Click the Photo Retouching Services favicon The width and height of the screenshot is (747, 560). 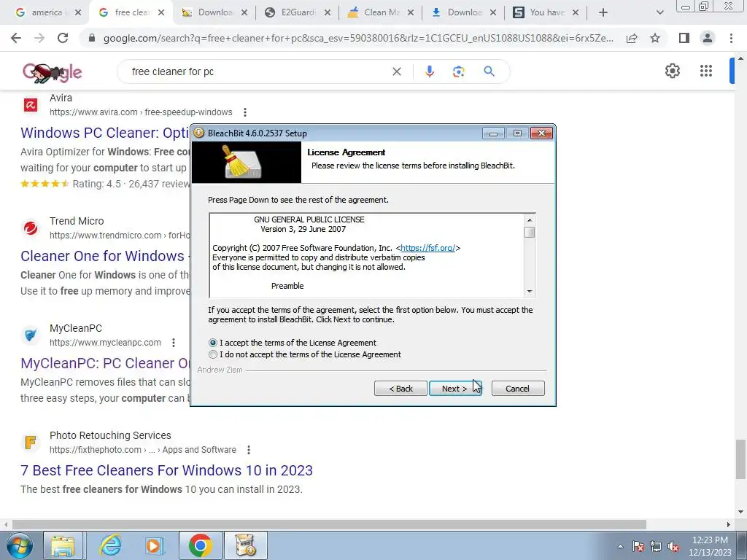click(x=31, y=443)
